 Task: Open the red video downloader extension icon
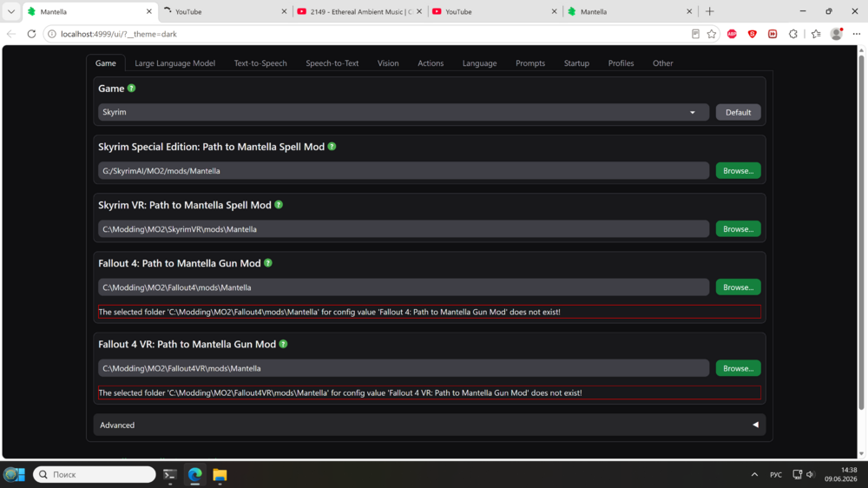(x=773, y=34)
